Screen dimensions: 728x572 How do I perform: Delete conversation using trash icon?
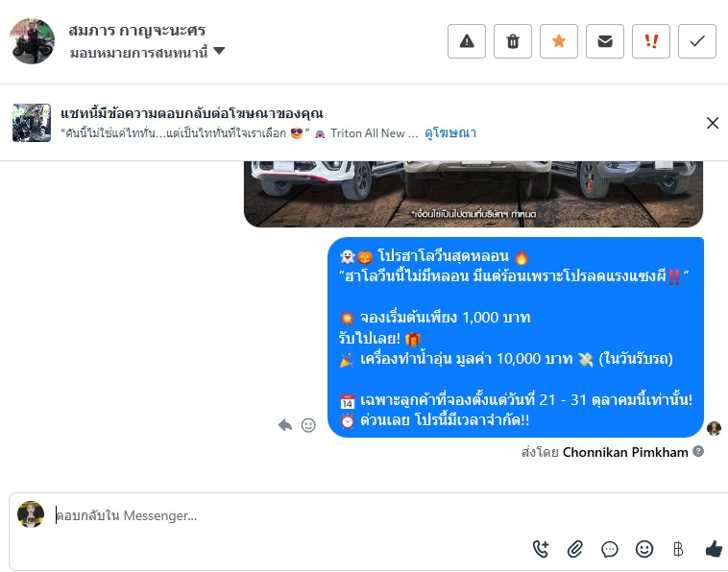click(513, 41)
